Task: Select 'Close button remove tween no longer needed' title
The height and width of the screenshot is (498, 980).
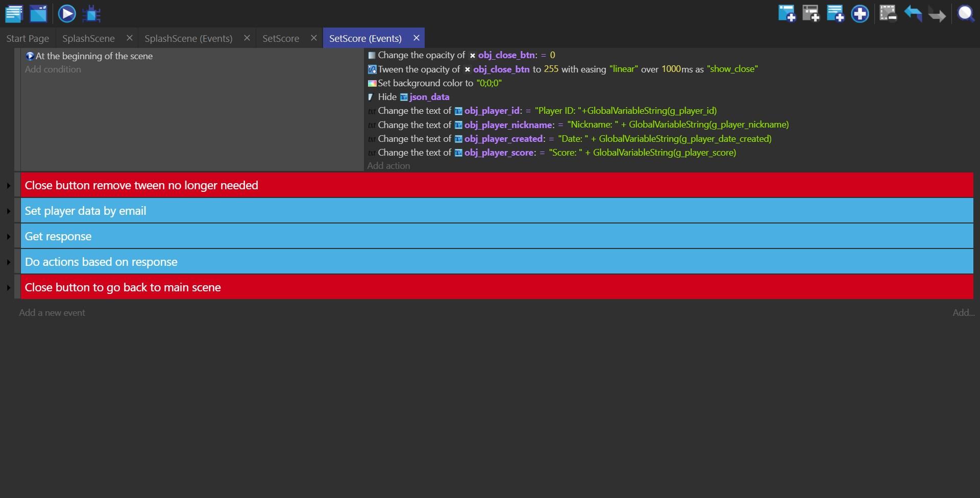Action: click(x=141, y=185)
